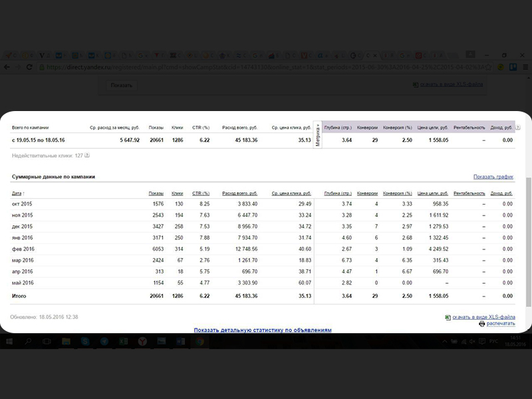Image resolution: width=532 pixels, height=399 pixels.
Task: Sort by Ср. цена клика, руб. in summary table
Action: [x=291, y=194]
